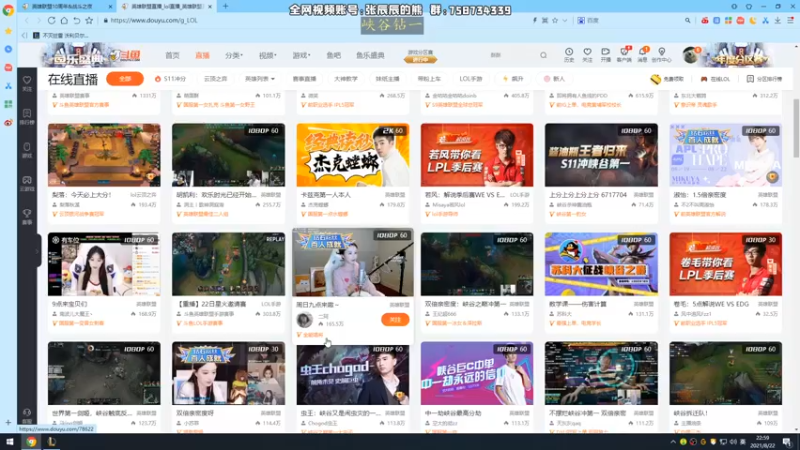This screenshot has height=450, width=800.
Task: Open the 消息 messages bell icon
Action: pos(642,55)
